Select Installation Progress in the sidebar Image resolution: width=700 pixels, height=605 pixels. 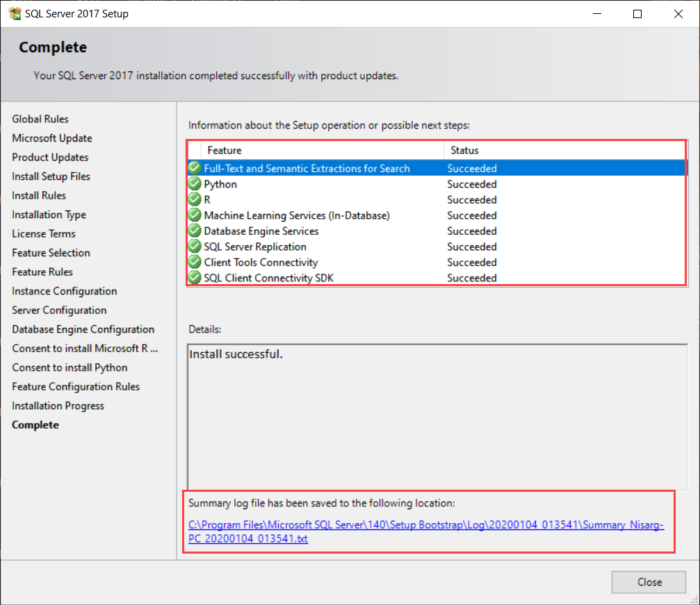pos(58,405)
